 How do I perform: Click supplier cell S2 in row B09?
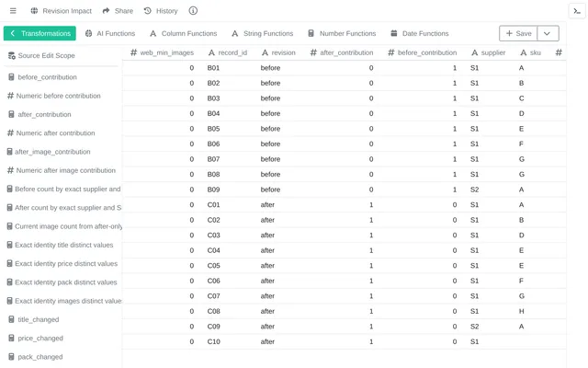pos(474,190)
